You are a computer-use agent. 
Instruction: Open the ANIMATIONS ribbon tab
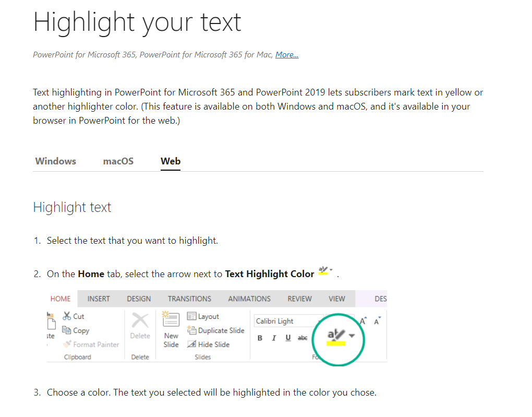pos(249,299)
